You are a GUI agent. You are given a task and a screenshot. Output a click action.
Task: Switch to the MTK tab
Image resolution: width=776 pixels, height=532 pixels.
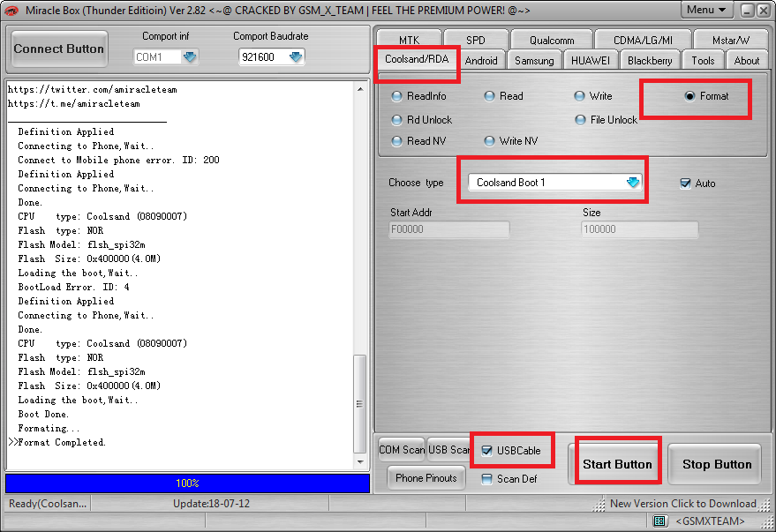(410, 40)
